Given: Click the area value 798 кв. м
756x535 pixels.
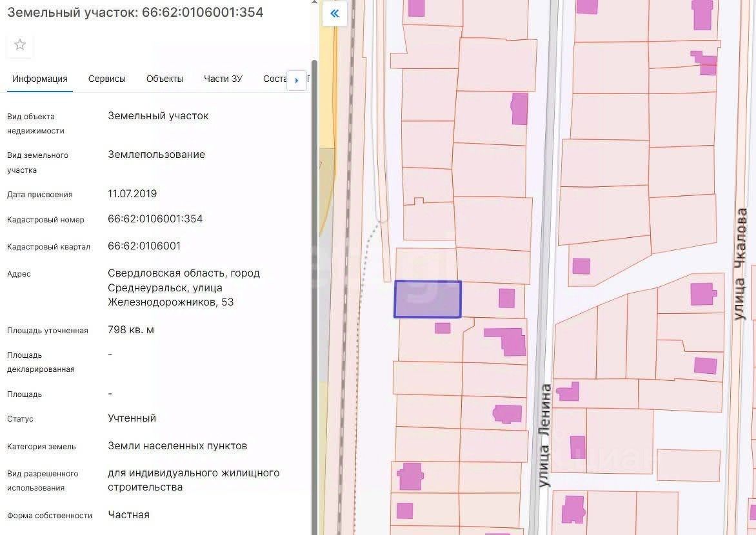Looking at the screenshot, I should click(131, 330).
